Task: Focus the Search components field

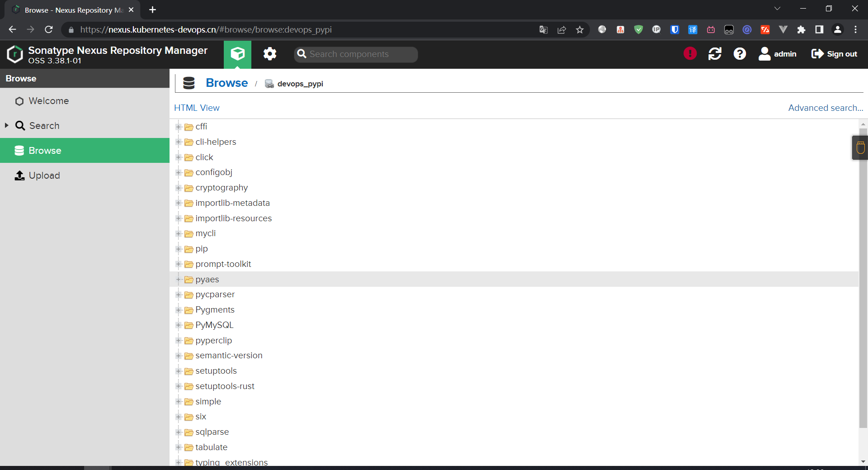Action: [x=356, y=54]
